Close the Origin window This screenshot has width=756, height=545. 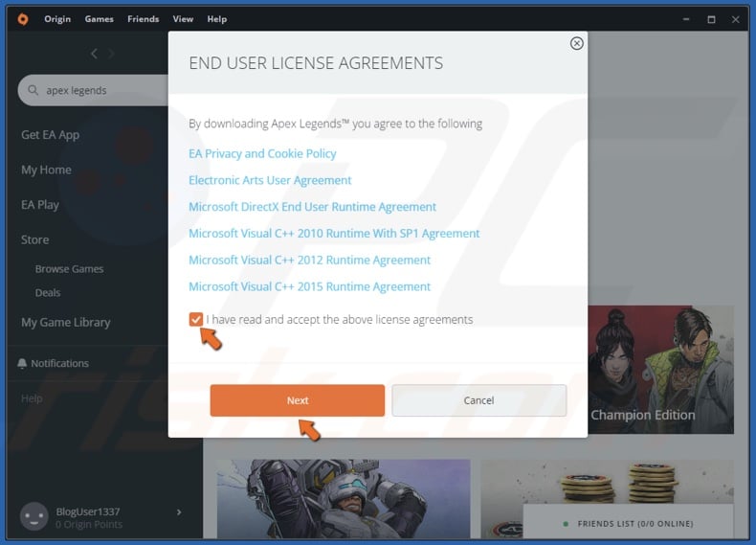point(735,19)
